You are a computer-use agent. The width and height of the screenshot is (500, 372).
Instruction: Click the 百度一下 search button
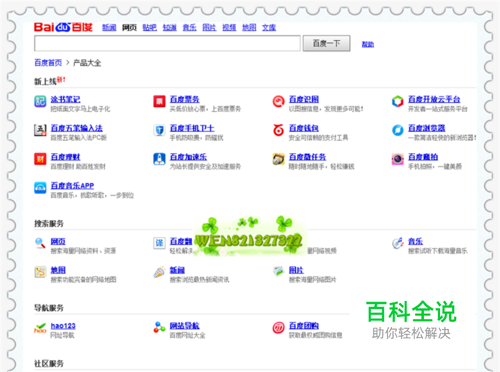[326, 43]
